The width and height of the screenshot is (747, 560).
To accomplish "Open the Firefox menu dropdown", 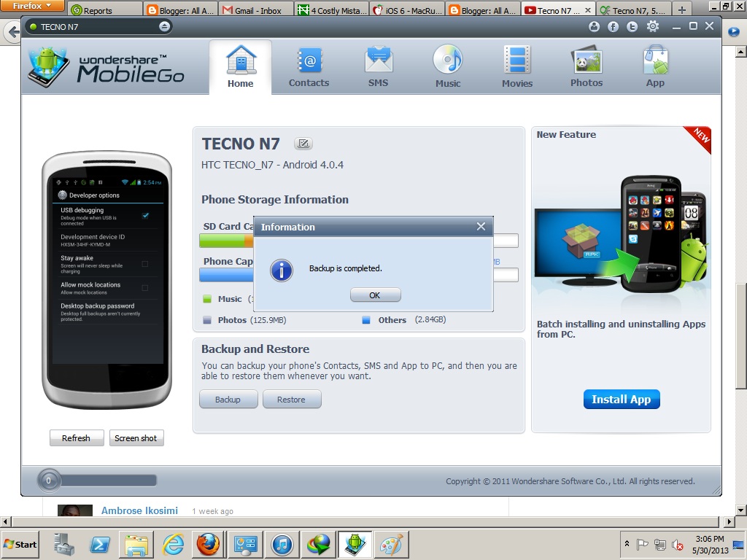I will pyautogui.click(x=32, y=6).
